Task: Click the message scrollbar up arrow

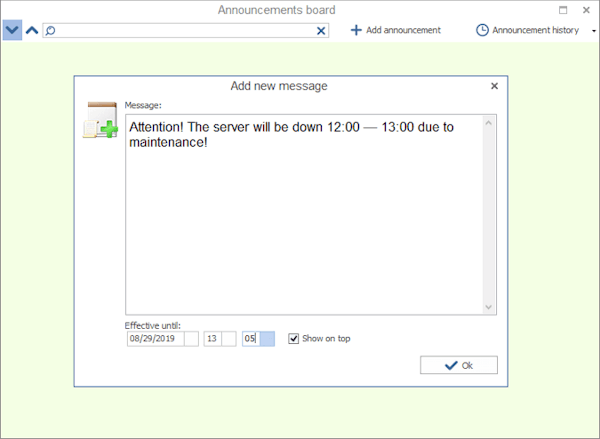Action: [x=489, y=123]
